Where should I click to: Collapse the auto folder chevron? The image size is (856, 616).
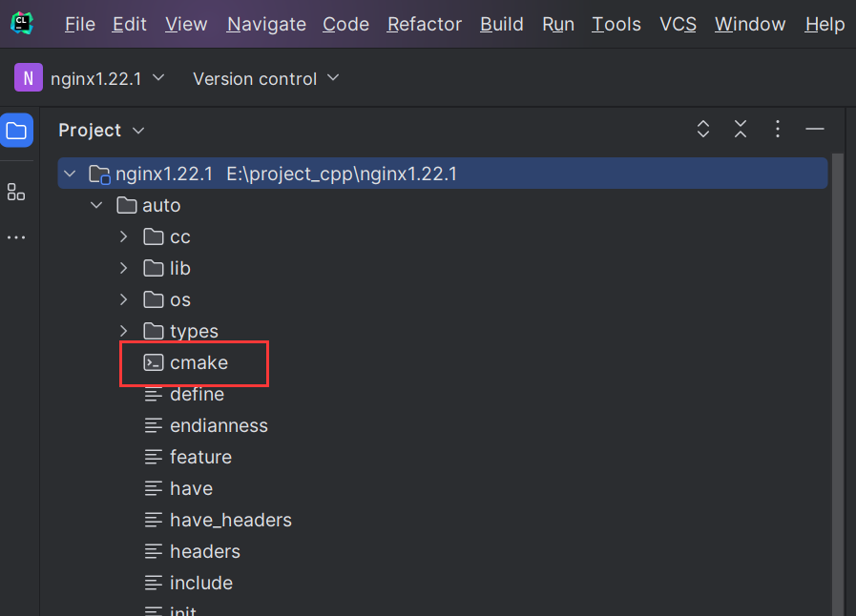96,205
